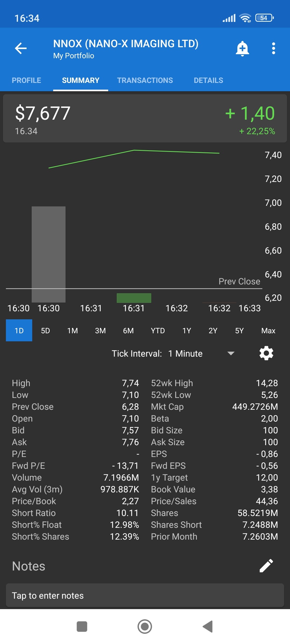Select the 5D chart range
The image size is (290, 644).
tap(45, 331)
